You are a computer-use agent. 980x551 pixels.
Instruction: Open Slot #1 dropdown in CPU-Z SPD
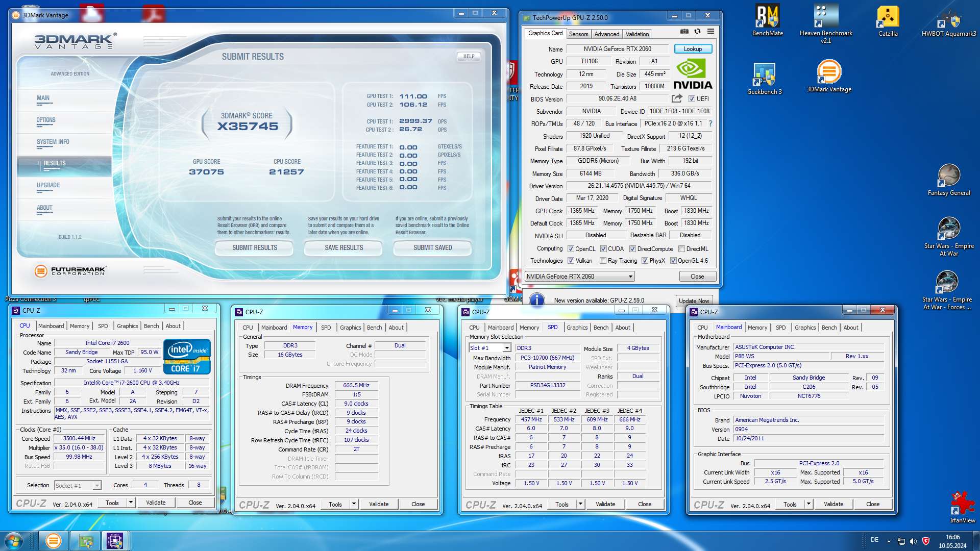490,348
